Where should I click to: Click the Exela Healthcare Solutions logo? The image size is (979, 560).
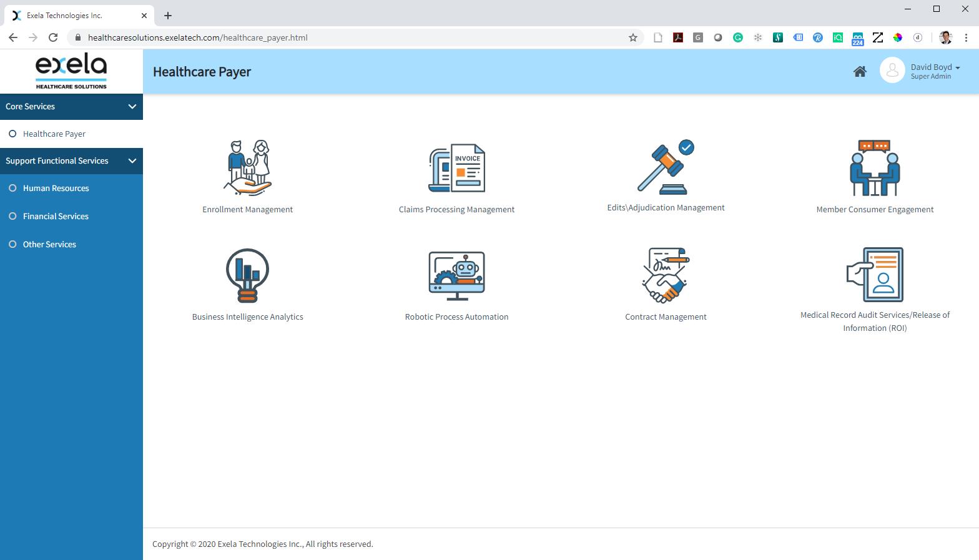71,72
